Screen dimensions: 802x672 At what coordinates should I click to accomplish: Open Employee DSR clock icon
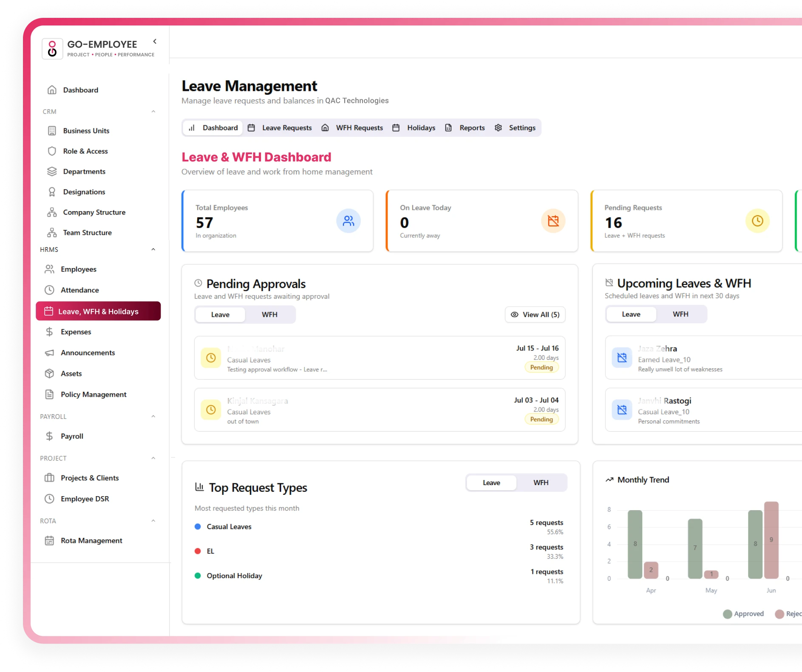click(x=49, y=499)
